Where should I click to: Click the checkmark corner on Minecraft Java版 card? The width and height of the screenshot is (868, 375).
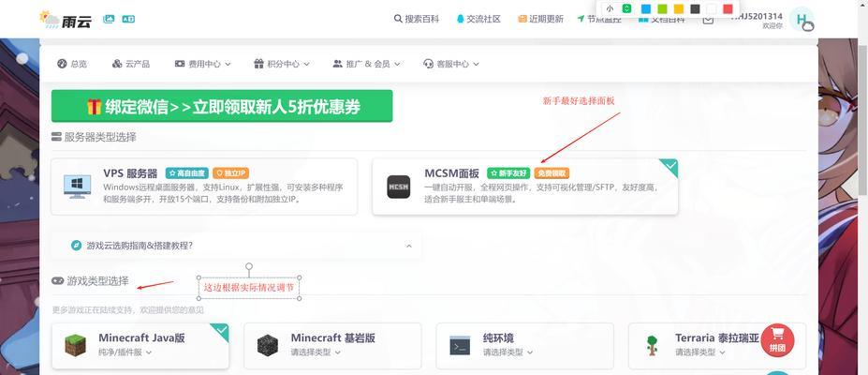[221, 331]
